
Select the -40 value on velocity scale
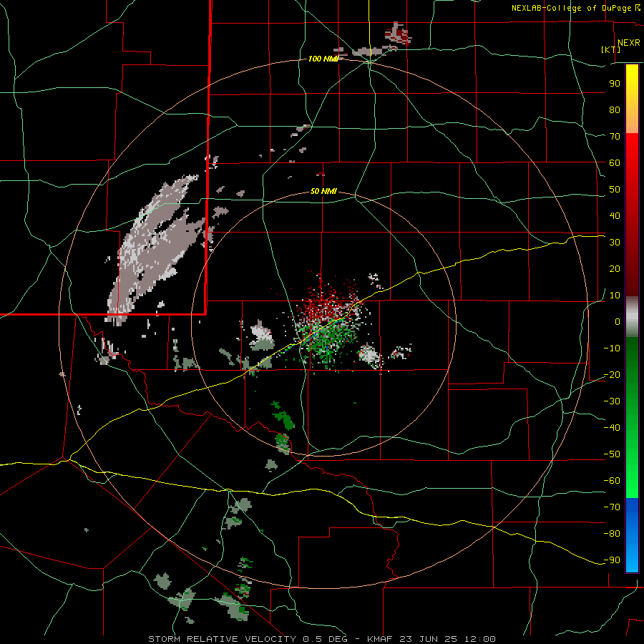(612, 428)
